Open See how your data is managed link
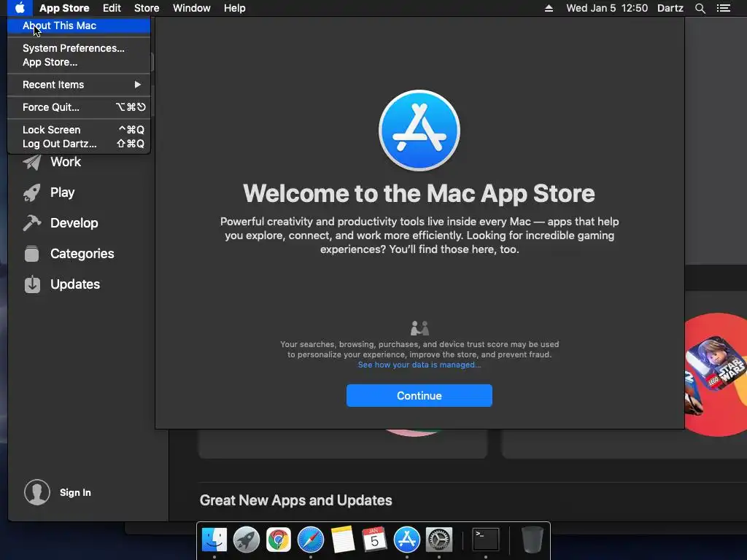The width and height of the screenshot is (747, 560). [x=419, y=365]
